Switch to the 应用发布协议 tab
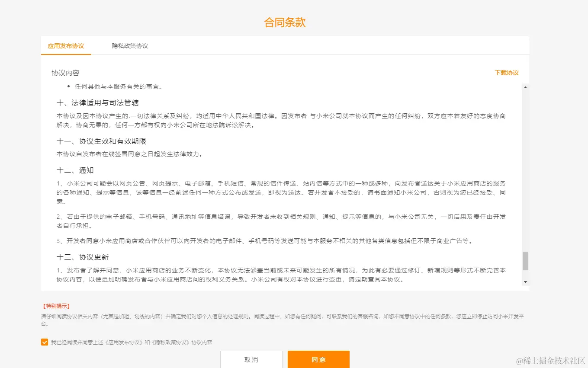This screenshot has height=368, width=588. (x=66, y=46)
